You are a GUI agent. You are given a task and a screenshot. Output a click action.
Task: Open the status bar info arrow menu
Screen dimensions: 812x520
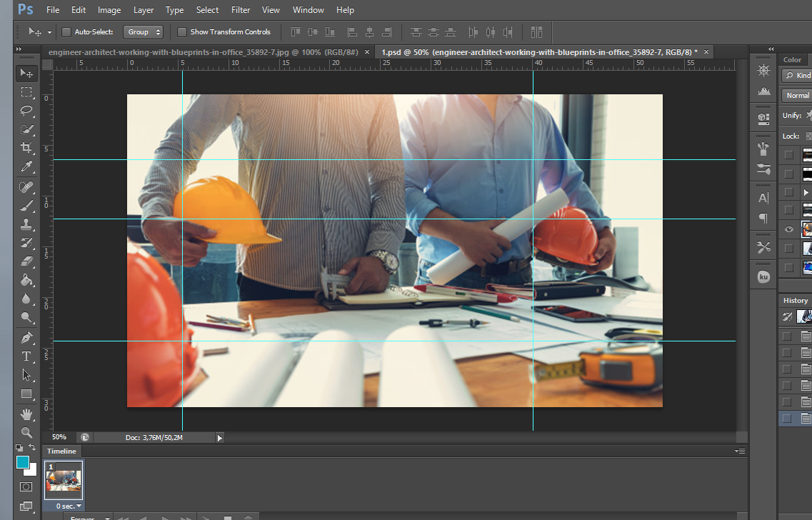pyautogui.click(x=219, y=438)
